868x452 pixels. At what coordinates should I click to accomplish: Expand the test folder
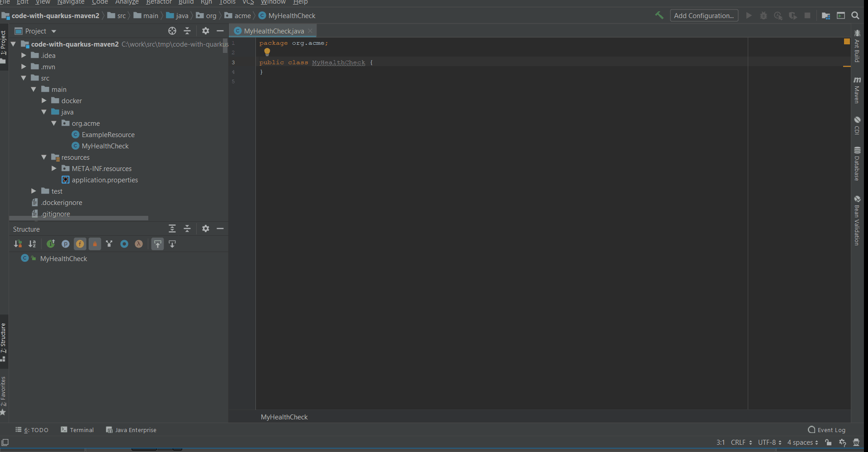[33, 191]
